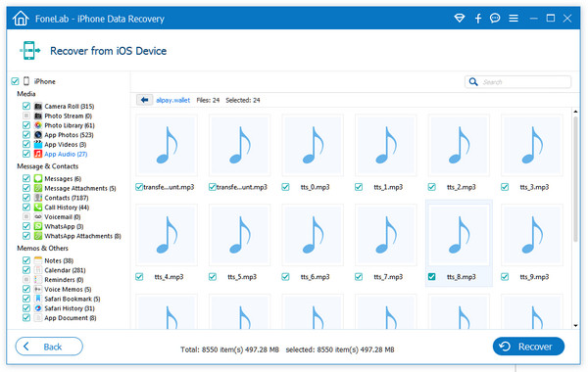Open the feedback chat bubble icon
Image resolution: width=588 pixels, height=372 pixels.
[495, 18]
